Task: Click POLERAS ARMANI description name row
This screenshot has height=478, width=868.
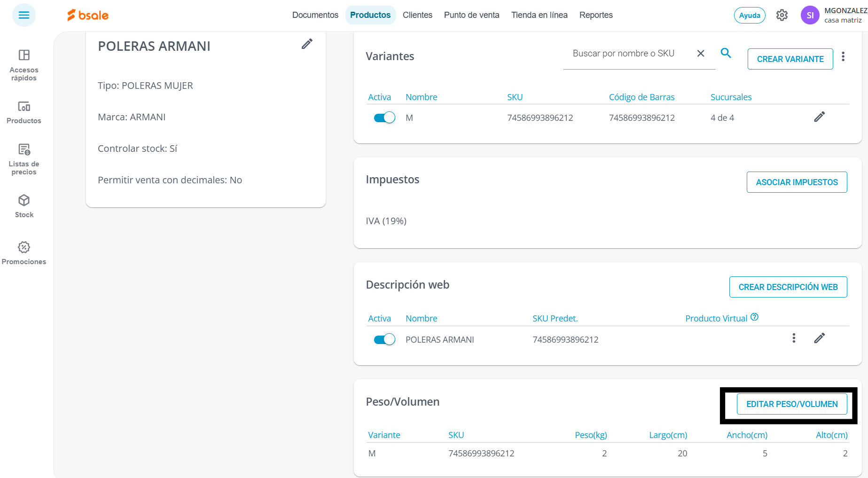Action: [440, 340]
